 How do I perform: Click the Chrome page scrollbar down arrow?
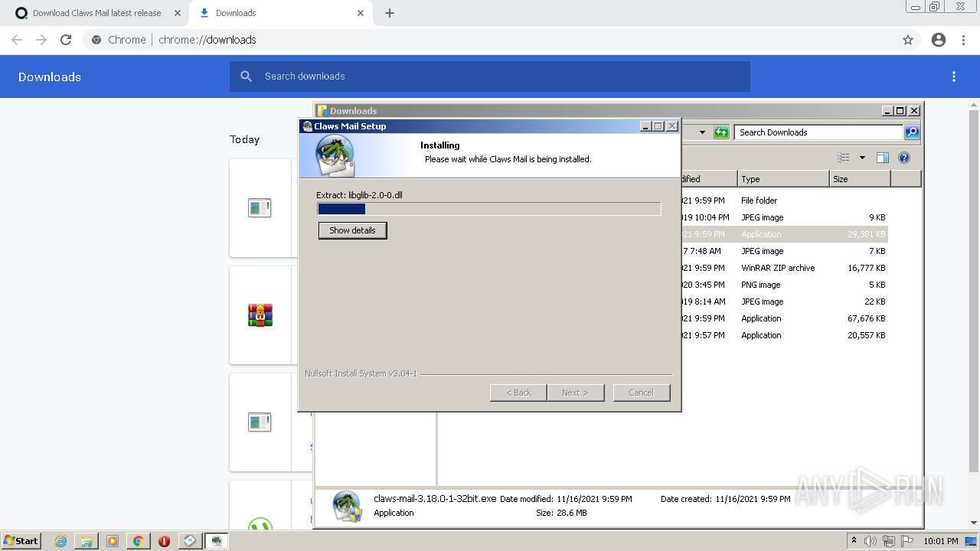click(974, 523)
